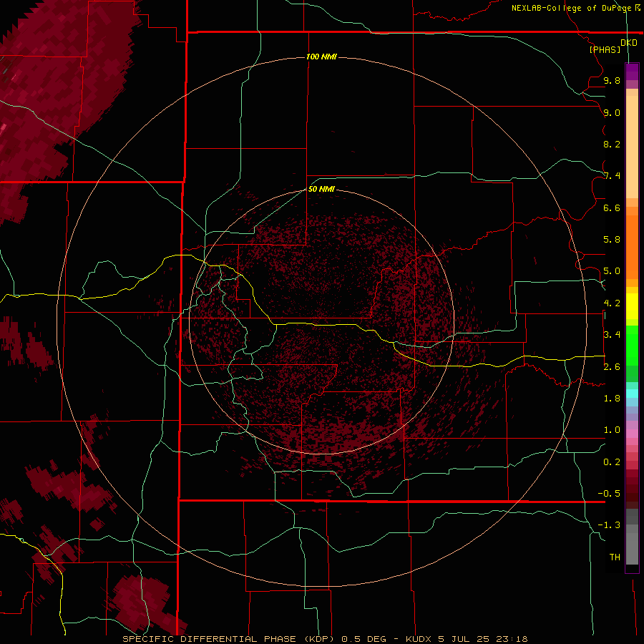Click the 4.2 value on the color scale
Viewport: 644px width, 644px height.
click(612, 303)
